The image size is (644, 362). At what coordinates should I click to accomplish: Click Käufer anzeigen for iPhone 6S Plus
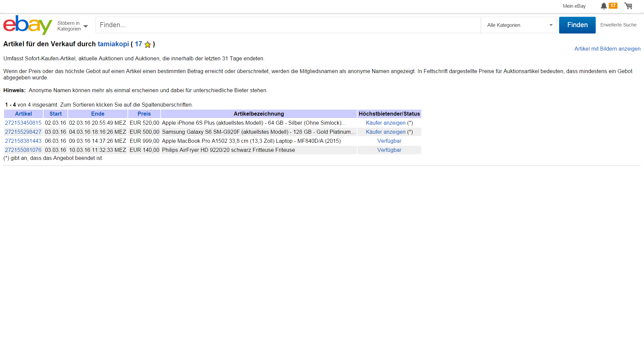[386, 123]
